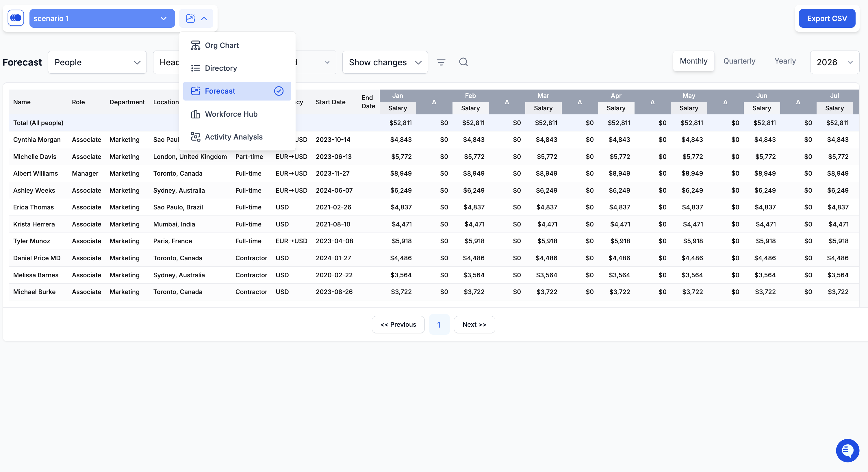
Task: Open the filter lines icon
Action: (x=441, y=62)
